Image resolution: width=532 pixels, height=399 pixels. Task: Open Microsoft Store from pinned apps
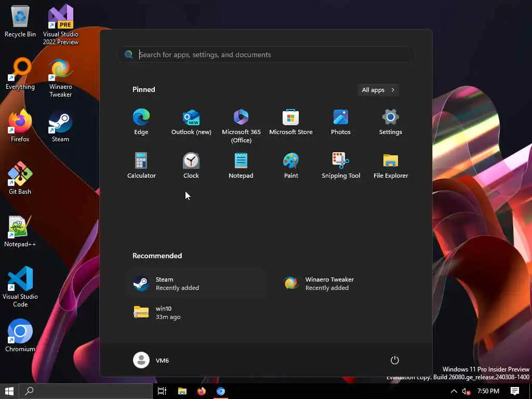tap(291, 122)
